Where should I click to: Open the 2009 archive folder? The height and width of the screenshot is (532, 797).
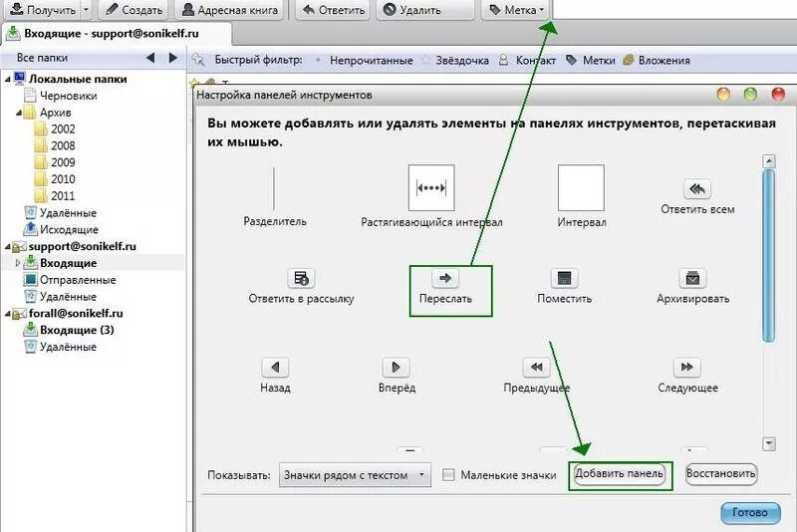(x=55, y=162)
